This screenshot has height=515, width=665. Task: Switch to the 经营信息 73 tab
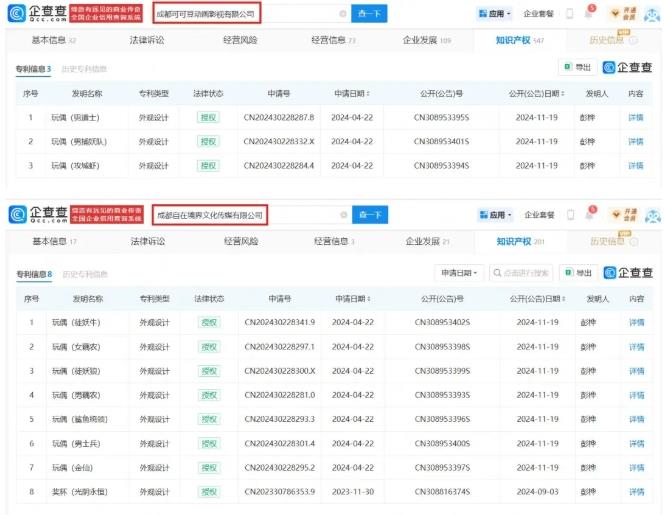pyautogui.click(x=333, y=40)
